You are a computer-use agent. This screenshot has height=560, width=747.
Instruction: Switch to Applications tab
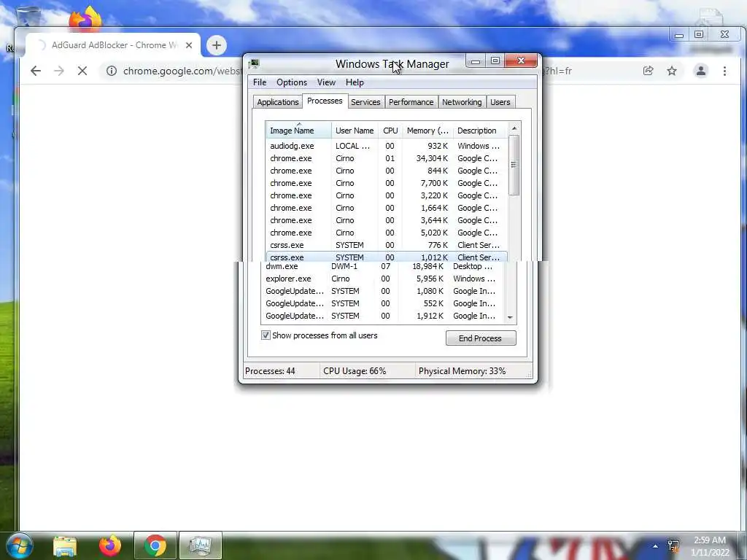tap(278, 102)
